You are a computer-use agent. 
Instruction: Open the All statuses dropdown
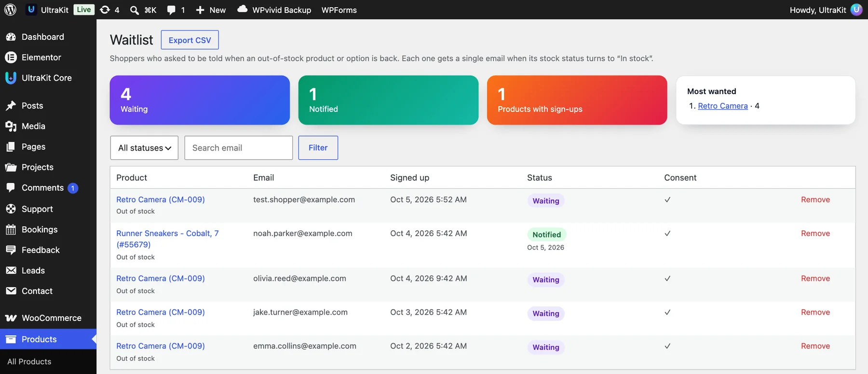click(x=144, y=148)
